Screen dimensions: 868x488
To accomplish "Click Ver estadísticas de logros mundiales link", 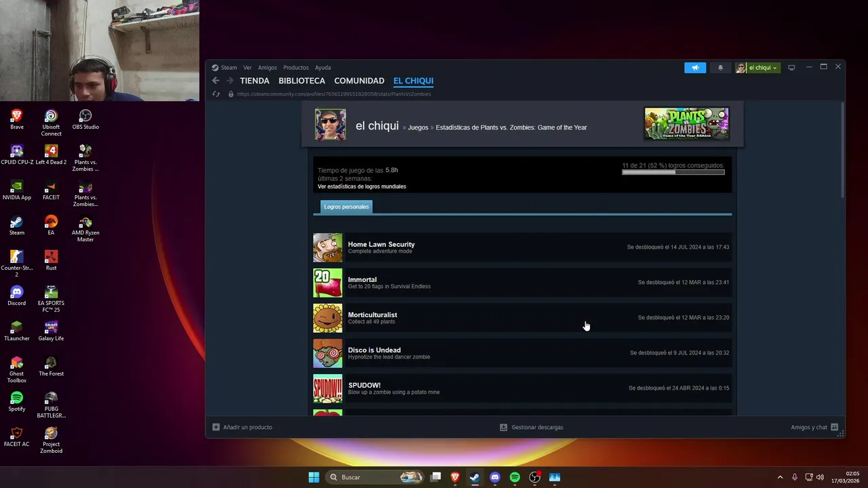I will 362,186.
